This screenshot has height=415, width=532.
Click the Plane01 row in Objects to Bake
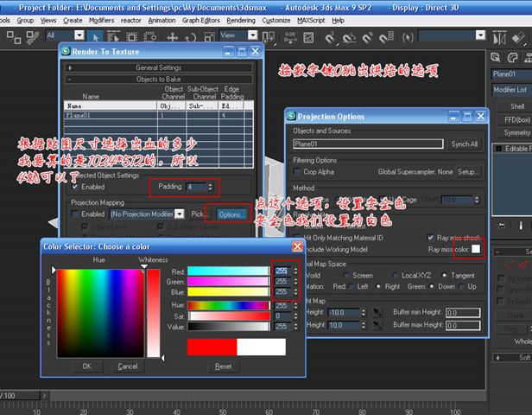158,116
